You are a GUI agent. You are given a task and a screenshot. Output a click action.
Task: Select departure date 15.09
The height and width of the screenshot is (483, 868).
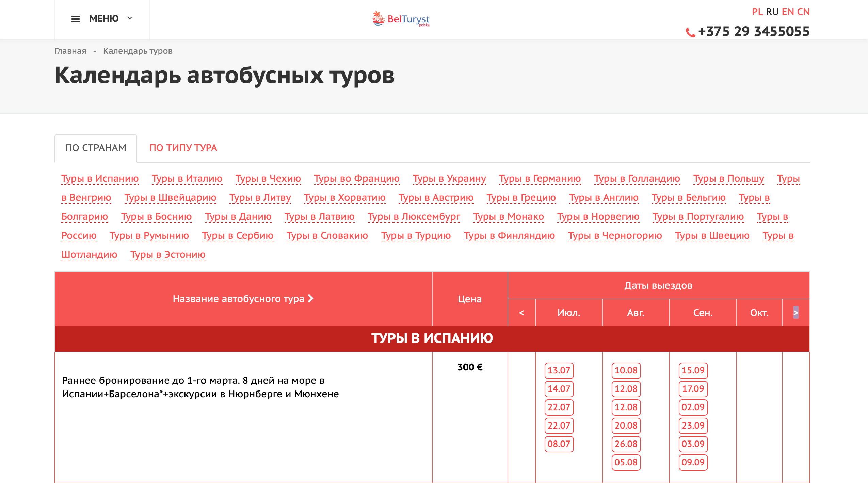point(693,370)
